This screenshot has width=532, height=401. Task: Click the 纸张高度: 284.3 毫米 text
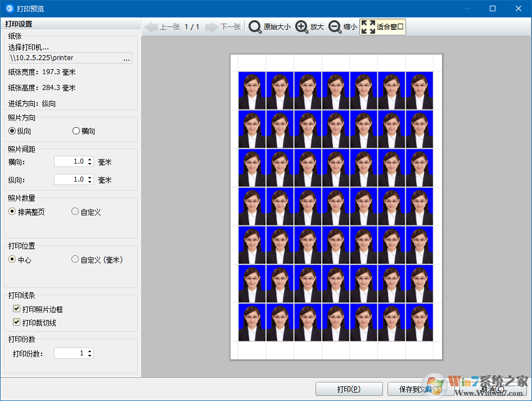coord(42,88)
